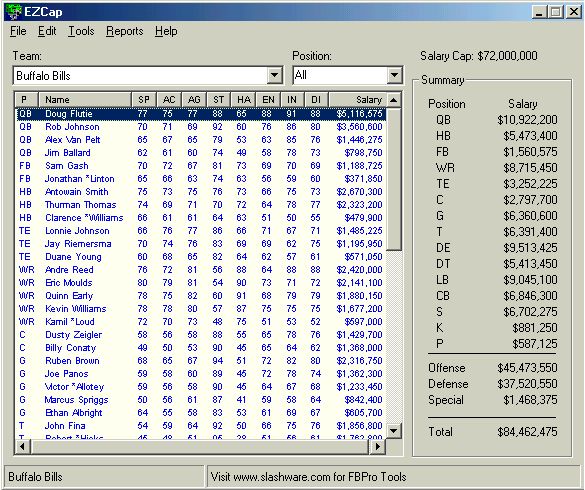Open the Tools menu
This screenshot has height=490, width=585.
81,31
